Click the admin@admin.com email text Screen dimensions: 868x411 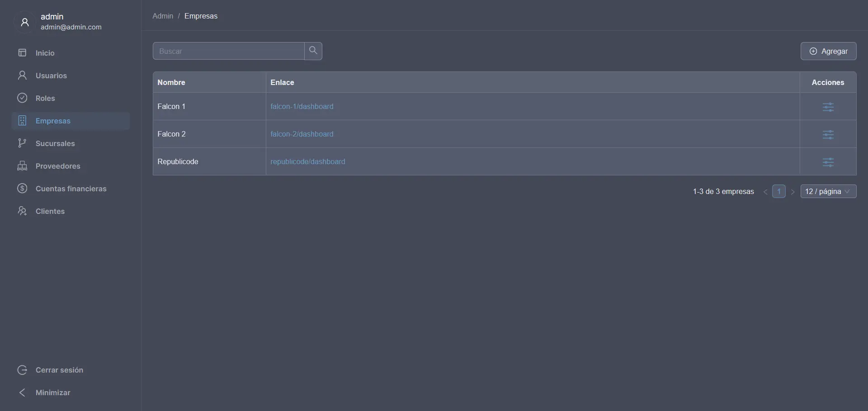click(71, 27)
